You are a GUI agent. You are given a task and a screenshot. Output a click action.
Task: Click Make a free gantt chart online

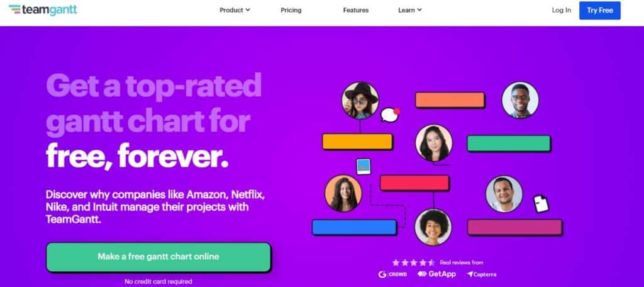pyautogui.click(x=158, y=257)
